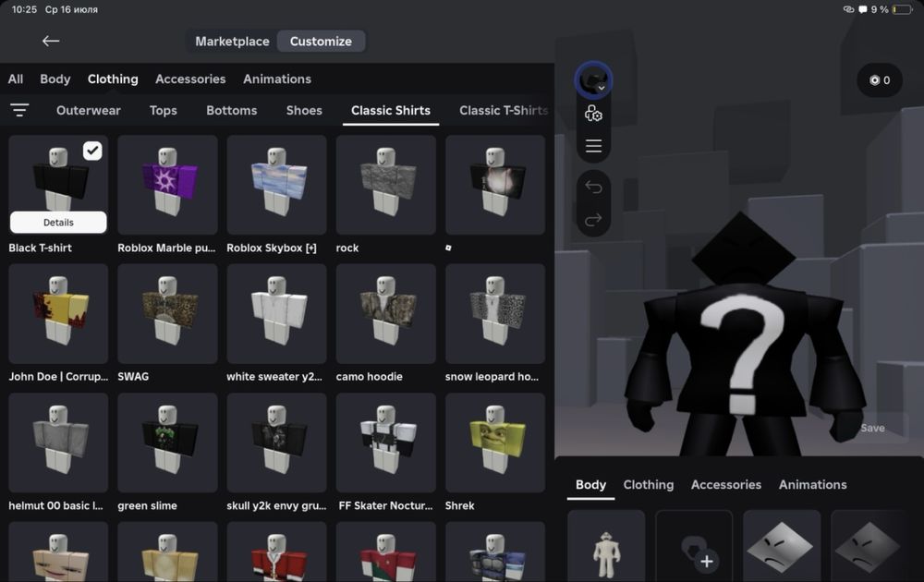Image resolution: width=924 pixels, height=582 pixels.
Task: Select the SWAG shirt
Action: pyautogui.click(x=167, y=313)
